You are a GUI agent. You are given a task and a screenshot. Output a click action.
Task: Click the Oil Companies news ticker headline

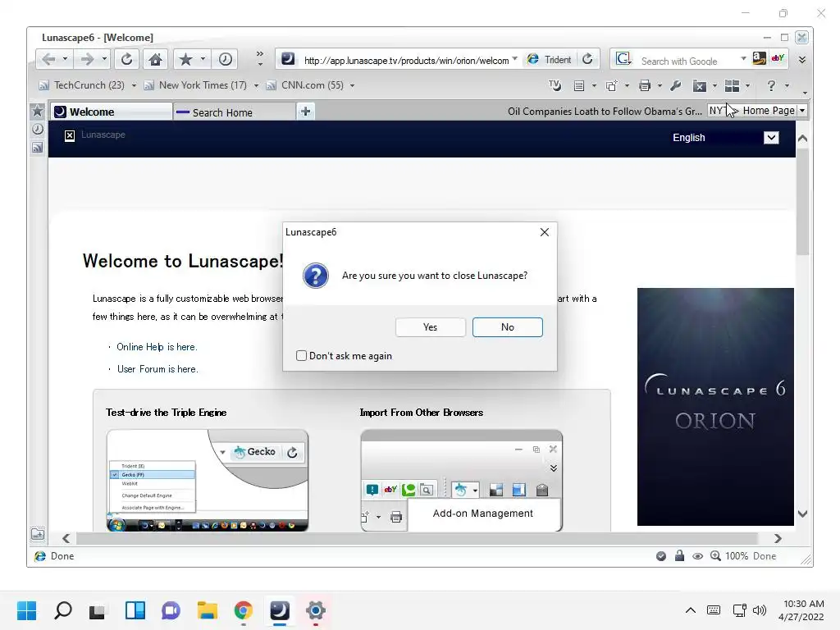pos(605,112)
